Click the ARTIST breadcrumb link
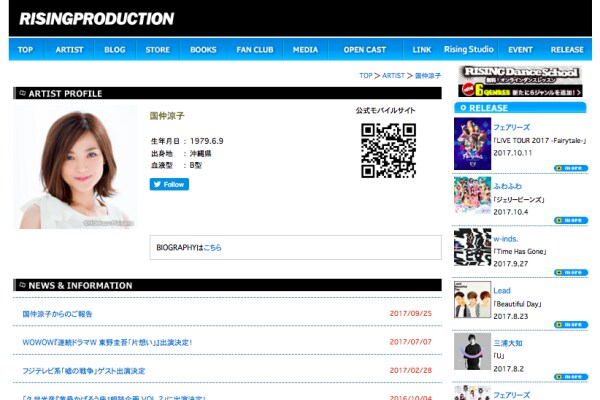The width and height of the screenshot is (600, 400). (x=393, y=76)
